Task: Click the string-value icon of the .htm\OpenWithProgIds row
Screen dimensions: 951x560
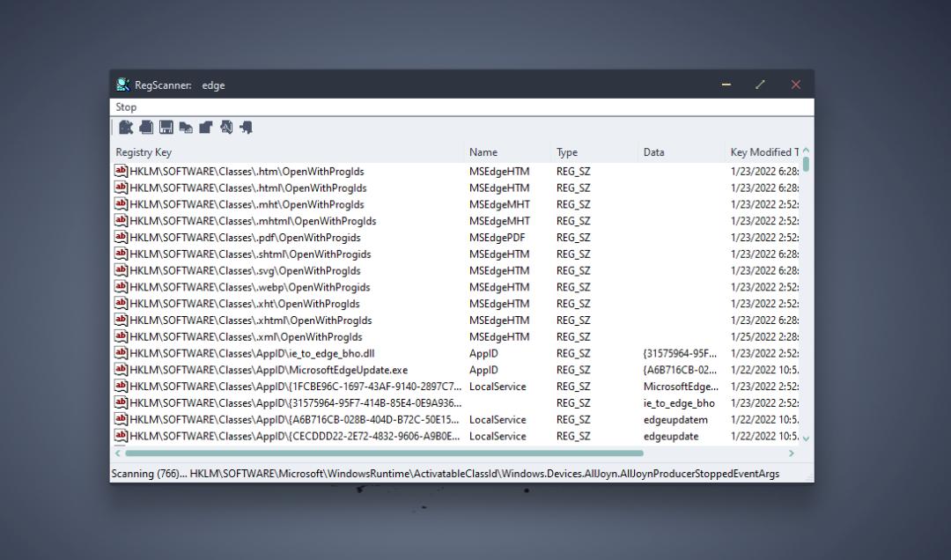Action: (x=121, y=171)
